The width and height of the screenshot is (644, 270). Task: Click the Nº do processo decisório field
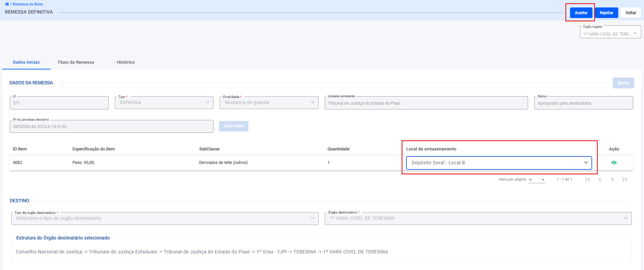(112, 127)
